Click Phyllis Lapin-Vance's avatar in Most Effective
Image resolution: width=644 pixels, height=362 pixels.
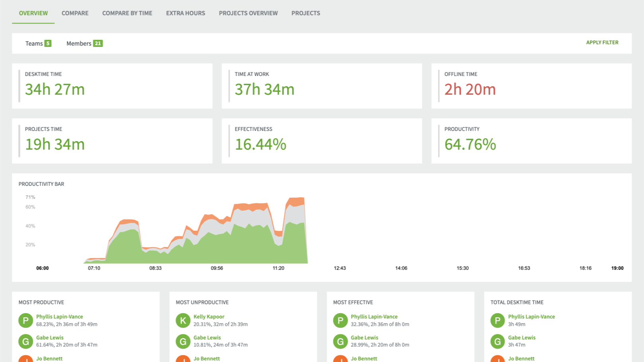[340, 320]
